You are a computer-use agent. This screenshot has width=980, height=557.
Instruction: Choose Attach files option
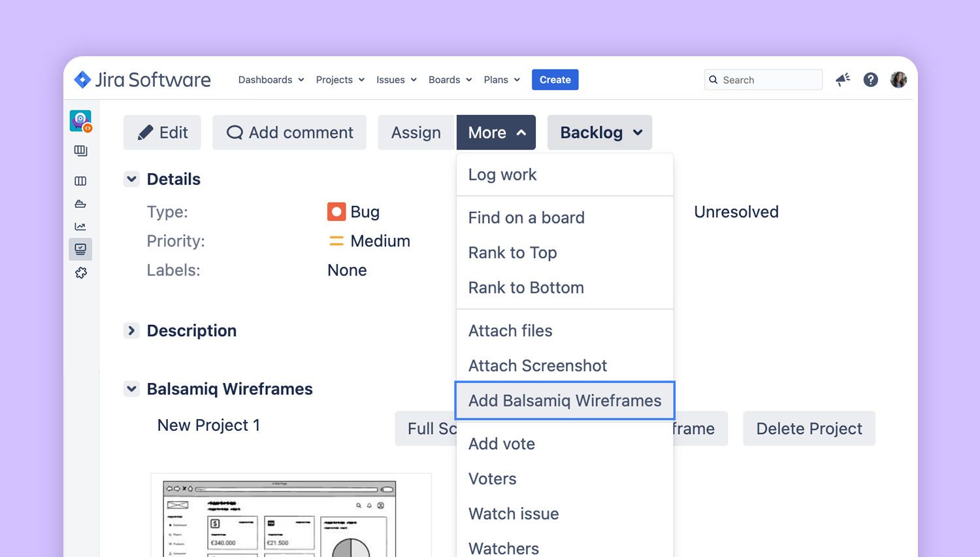pos(565,331)
